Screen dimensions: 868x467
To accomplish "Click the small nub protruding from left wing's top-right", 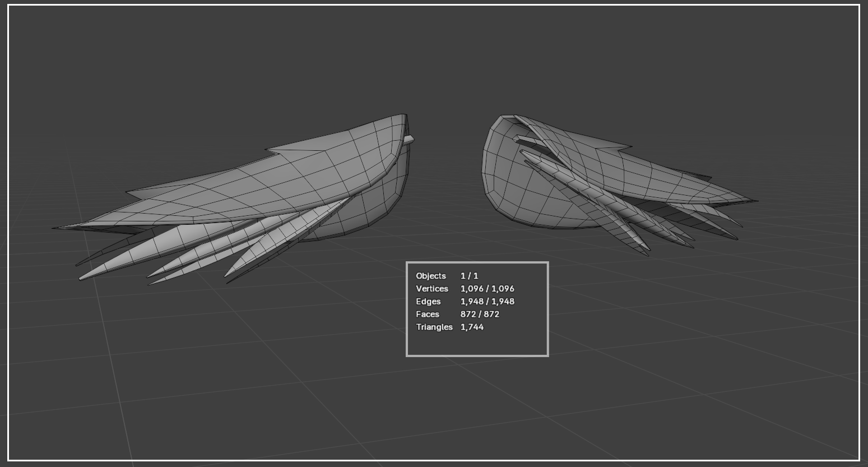I will tap(409, 139).
